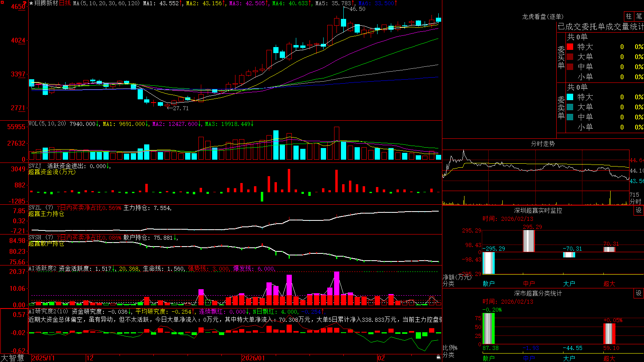Image resolution: width=644 pixels, height=362 pixels.
Task: Click the red 特大 buy order swatch
Action: tap(570, 47)
